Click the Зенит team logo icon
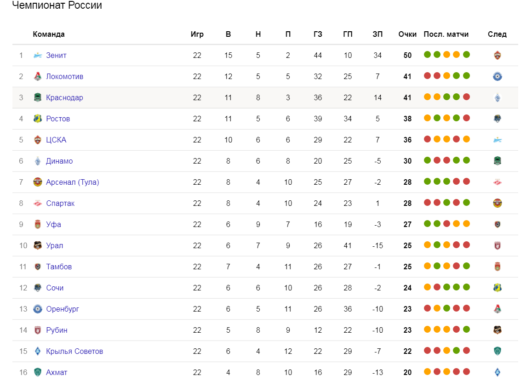This screenshot has height=392, width=532. pos(38,55)
